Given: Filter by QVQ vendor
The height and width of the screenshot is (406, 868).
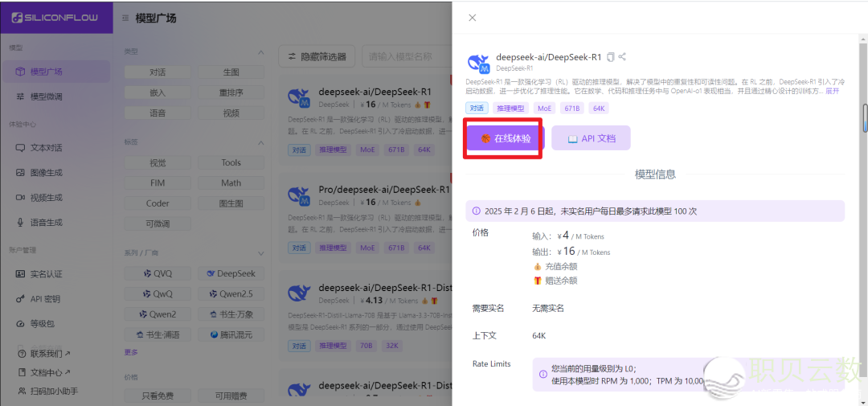Looking at the screenshot, I should [158, 273].
